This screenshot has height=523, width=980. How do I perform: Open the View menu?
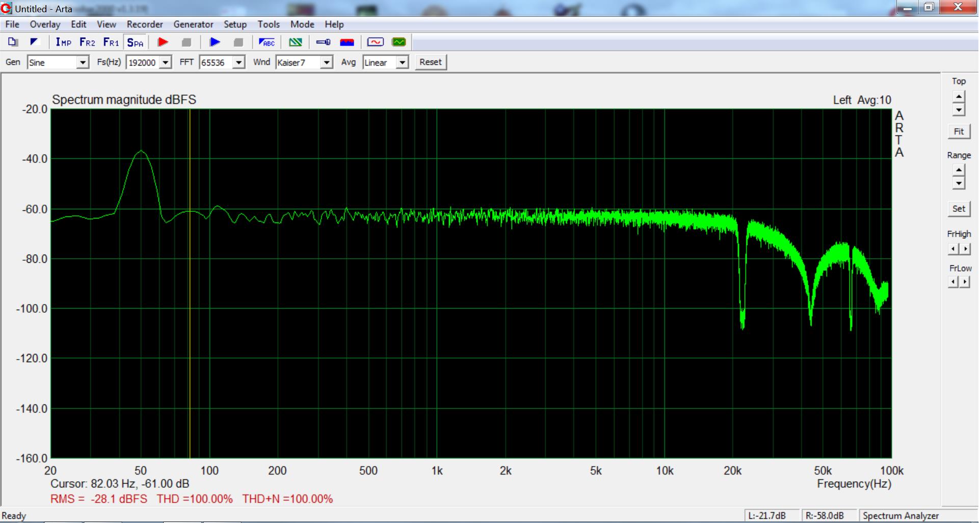pyautogui.click(x=107, y=24)
